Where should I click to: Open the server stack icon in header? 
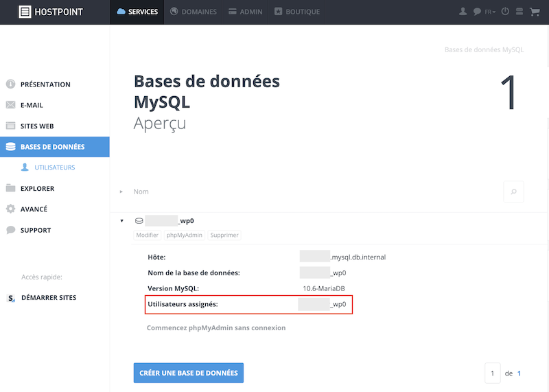click(x=519, y=12)
